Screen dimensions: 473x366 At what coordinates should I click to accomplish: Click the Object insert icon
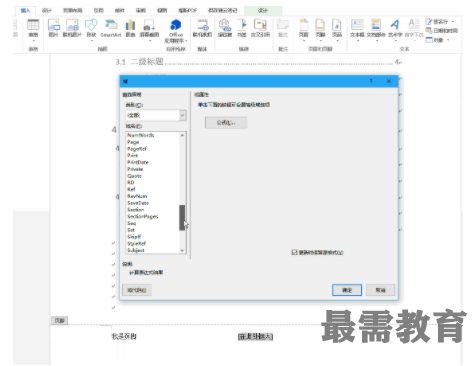click(x=429, y=40)
